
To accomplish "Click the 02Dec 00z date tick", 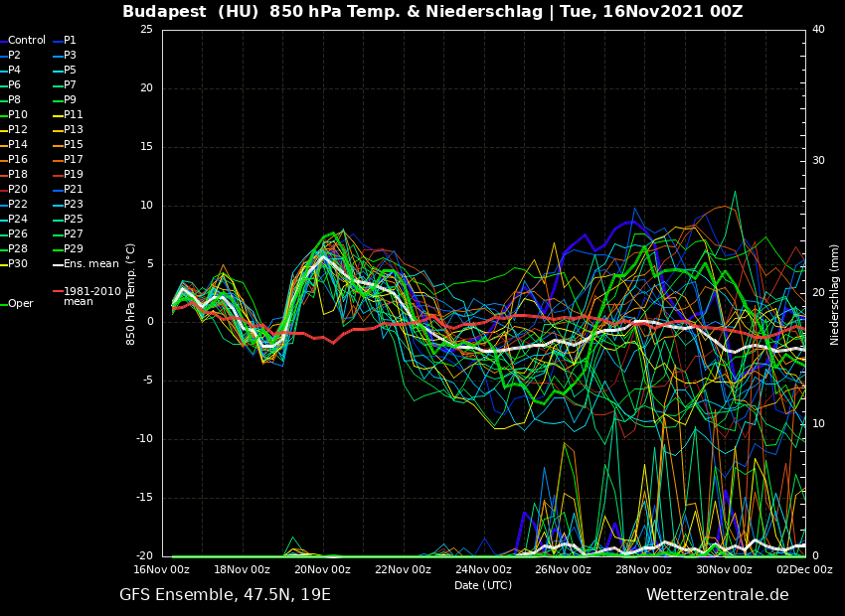I will click(803, 570).
